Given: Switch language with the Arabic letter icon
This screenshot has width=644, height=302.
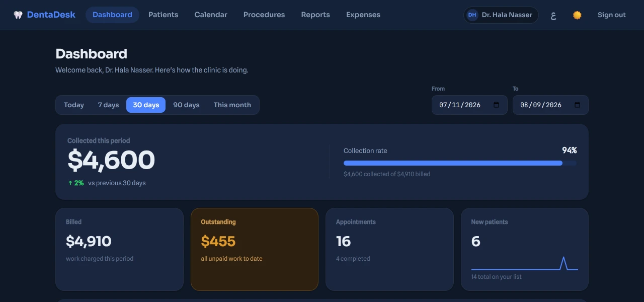Looking at the screenshot, I should point(553,15).
